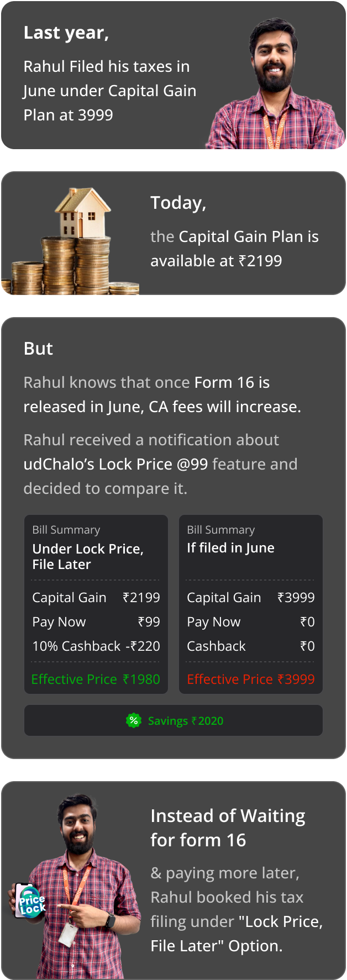The image size is (347, 980).
Task: Click the red Effective Price ₹3999 text
Action: 251,679
